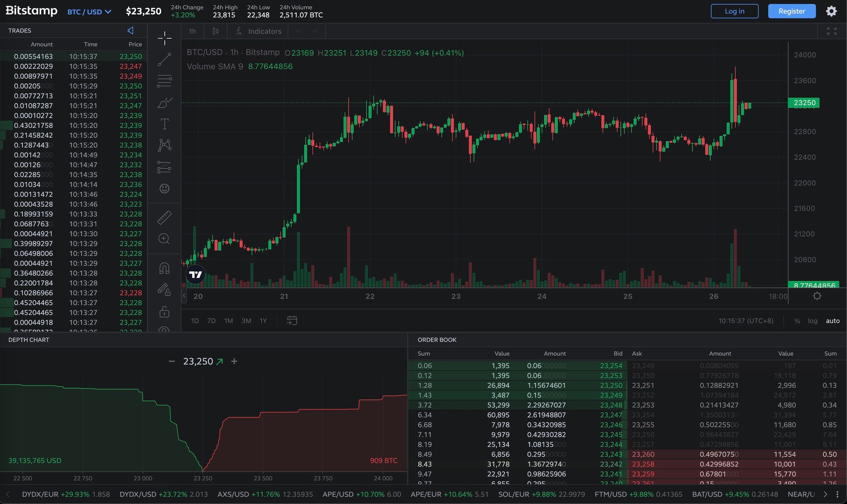Open the 1h interval selector
Screen dimensions: 847x504
(x=192, y=31)
